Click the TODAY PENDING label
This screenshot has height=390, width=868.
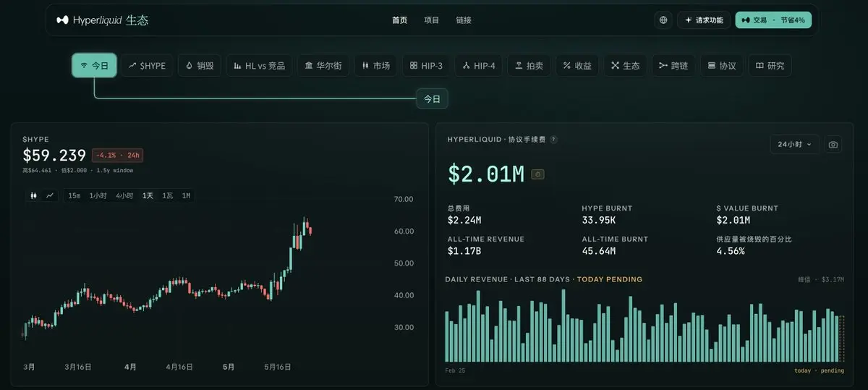(610, 279)
